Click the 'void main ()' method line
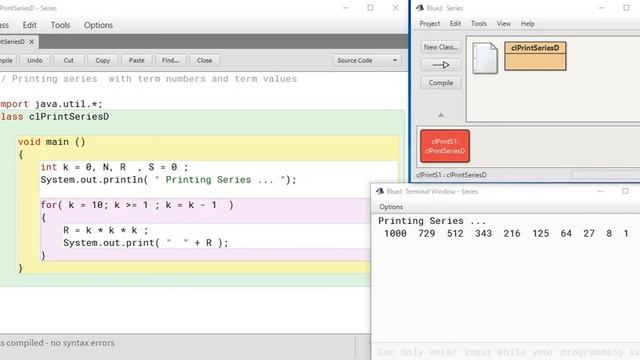640x360 pixels. (51, 142)
